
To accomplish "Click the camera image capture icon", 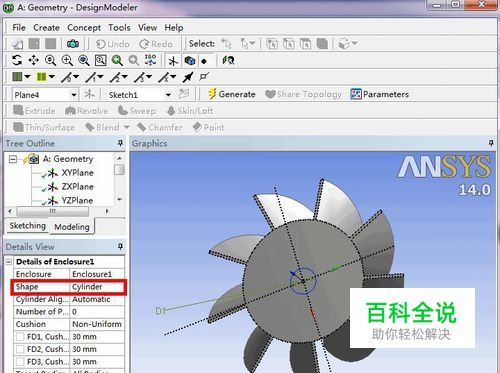I will [x=73, y=44].
